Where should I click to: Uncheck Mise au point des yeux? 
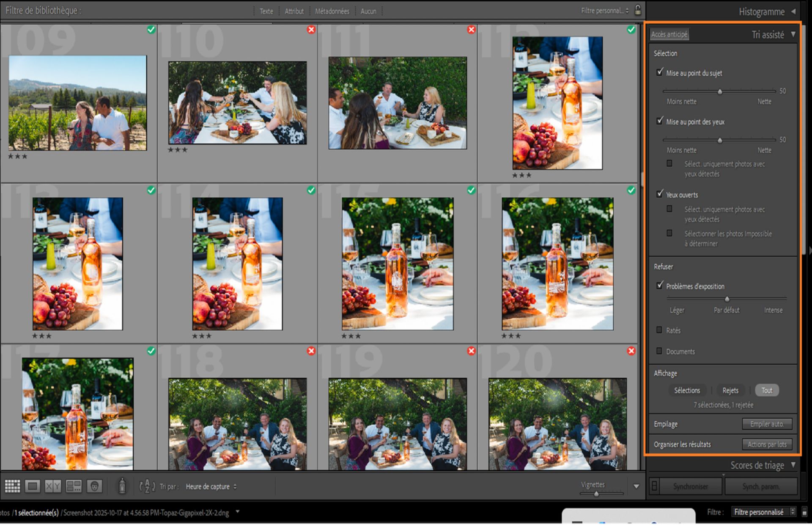click(x=660, y=121)
